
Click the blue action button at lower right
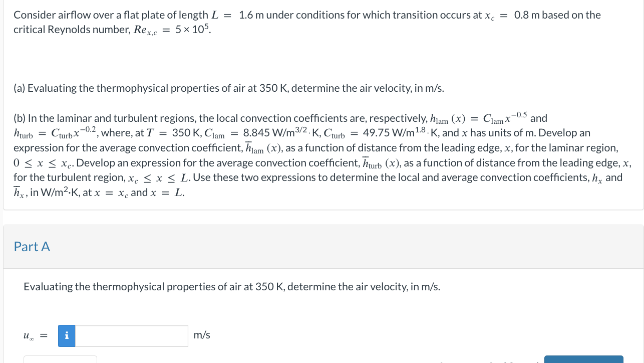coord(583,359)
